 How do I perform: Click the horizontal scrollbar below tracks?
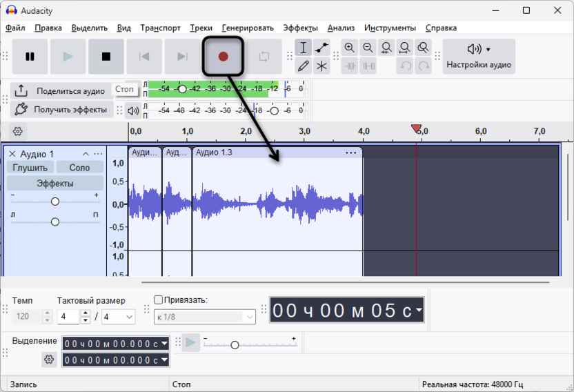pyautogui.click(x=346, y=282)
